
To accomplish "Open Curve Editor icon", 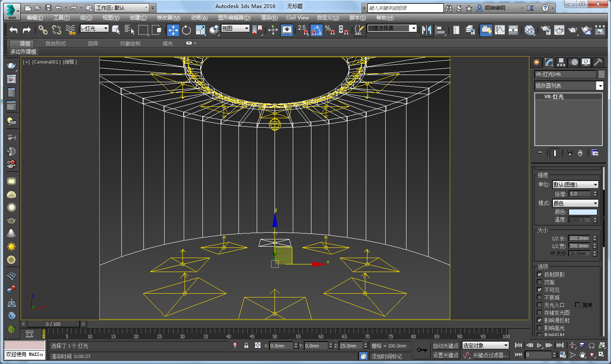I will point(500,30).
